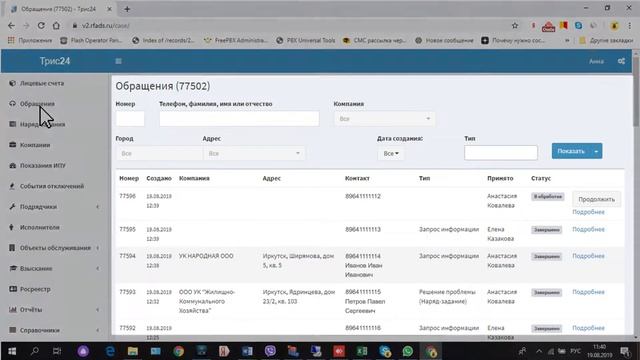640x360 pixels.
Task: Expand Подрядчики submenu arrow
Action: pyautogui.click(x=98, y=207)
